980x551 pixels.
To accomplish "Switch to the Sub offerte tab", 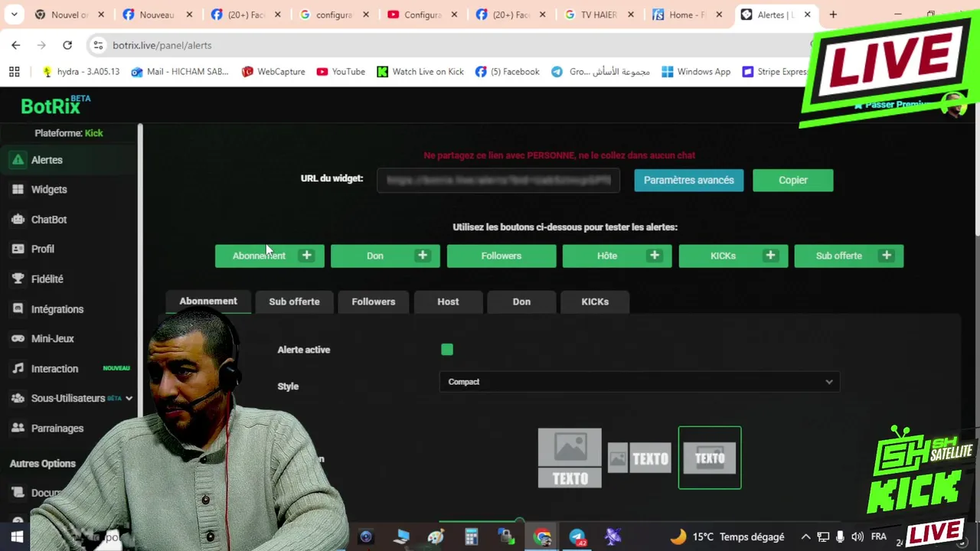I will (x=294, y=302).
